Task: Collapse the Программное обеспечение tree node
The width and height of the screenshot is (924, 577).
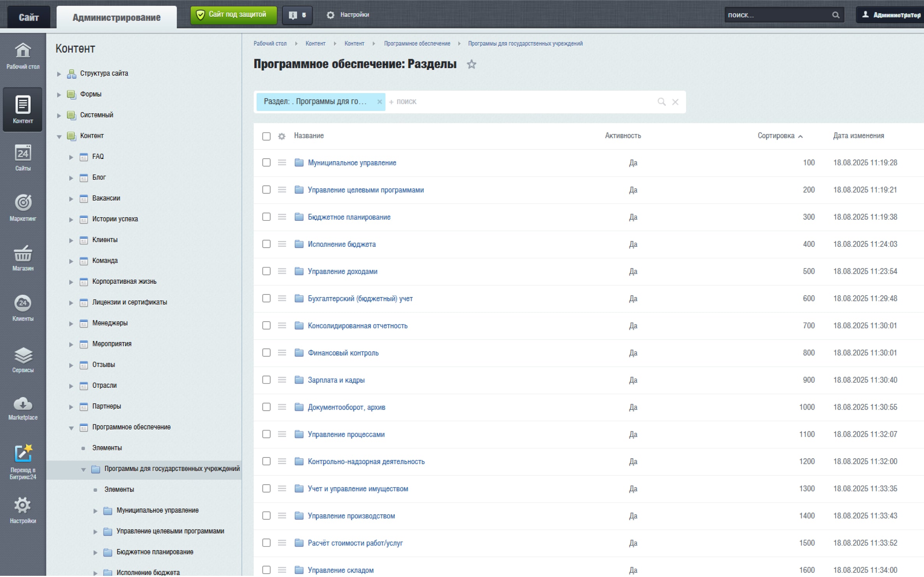Action: tap(71, 428)
